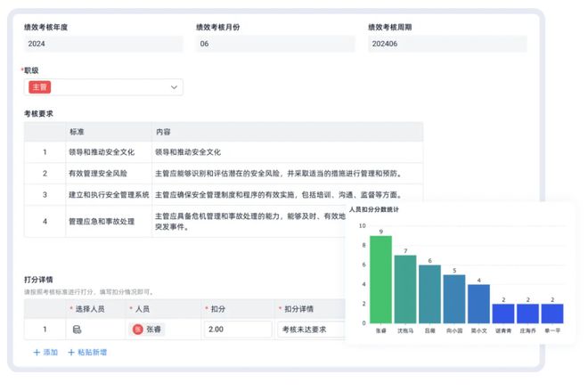The height and width of the screenshot is (391, 588).
Task: Click content cell starting 主管应具备危机管理
Action: click(x=249, y=221)
